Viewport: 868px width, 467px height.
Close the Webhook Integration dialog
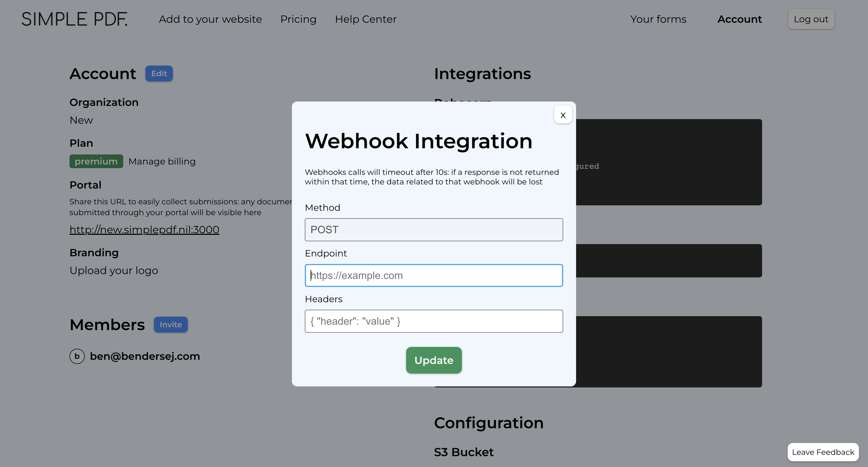click(x=563, y=115)
